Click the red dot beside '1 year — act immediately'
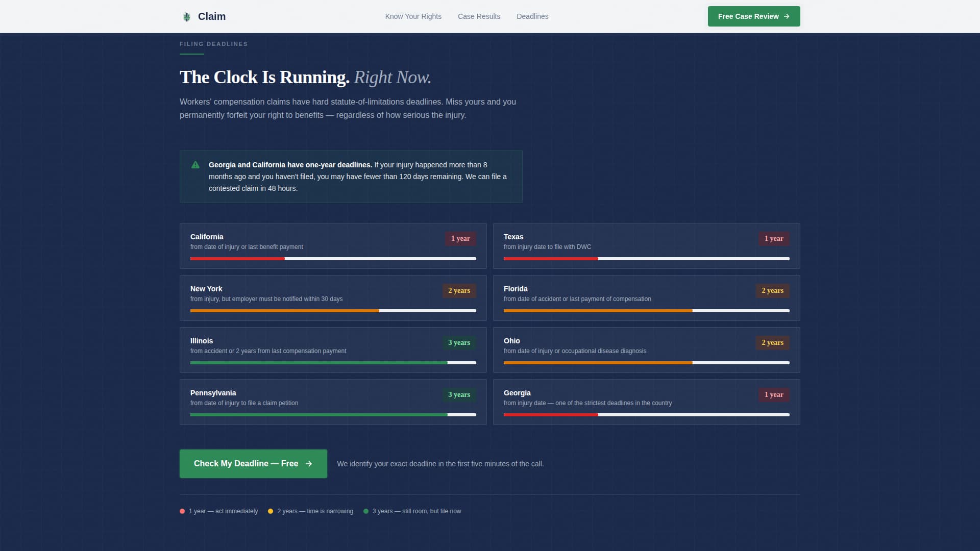The image size is (980, 551). pos(182,511)
